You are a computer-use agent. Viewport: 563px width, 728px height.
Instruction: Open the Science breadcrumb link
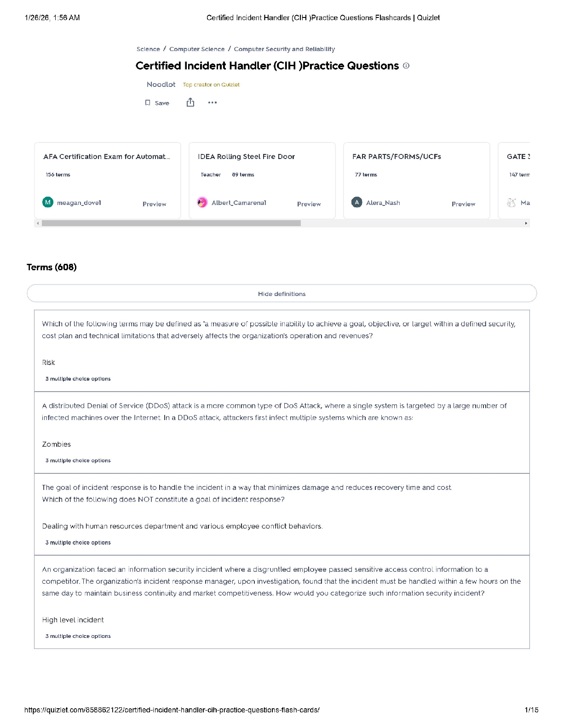[148, 49]
